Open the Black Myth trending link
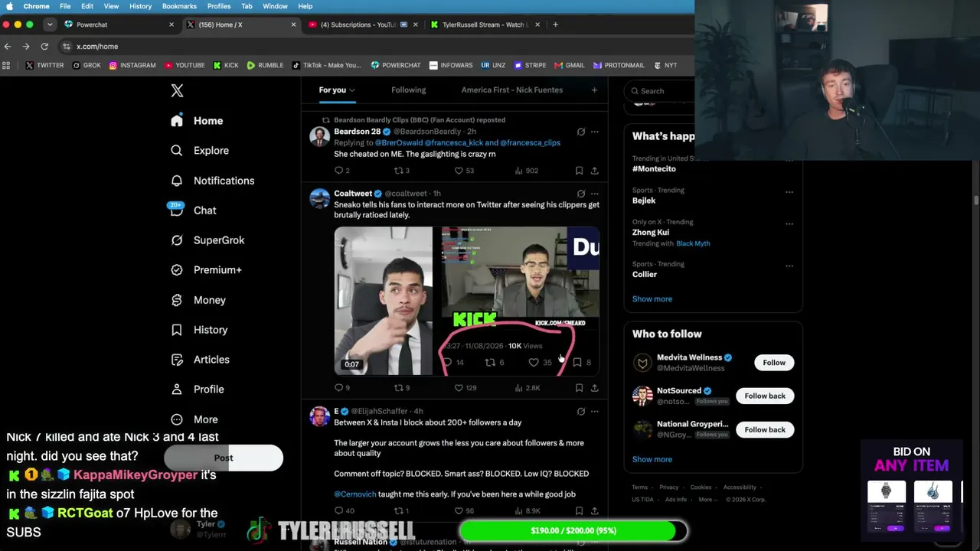The width and height of the screenshot is (980, 551). 693,243
